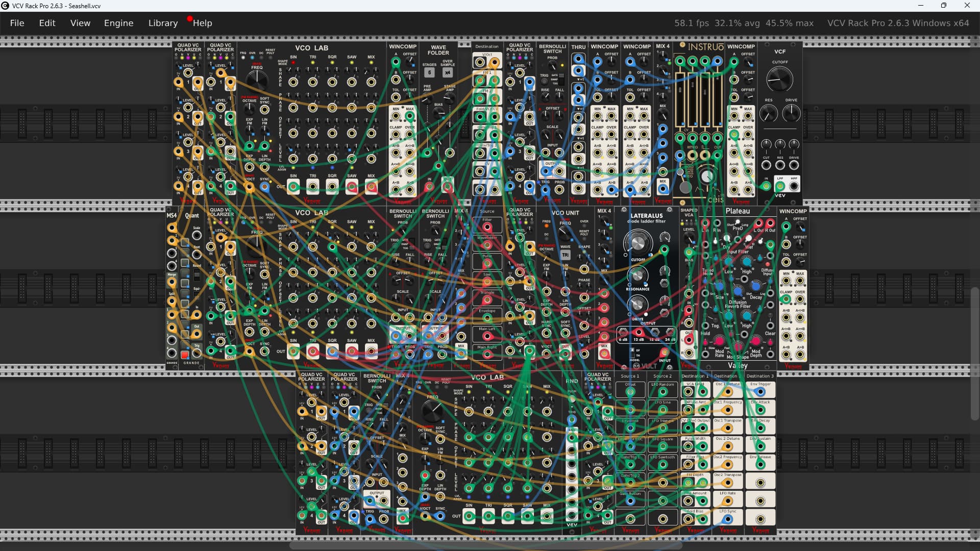Click Shaped VCA left OUT jack
This screenshot has height=551, width=980.
(x=689, y=340)
